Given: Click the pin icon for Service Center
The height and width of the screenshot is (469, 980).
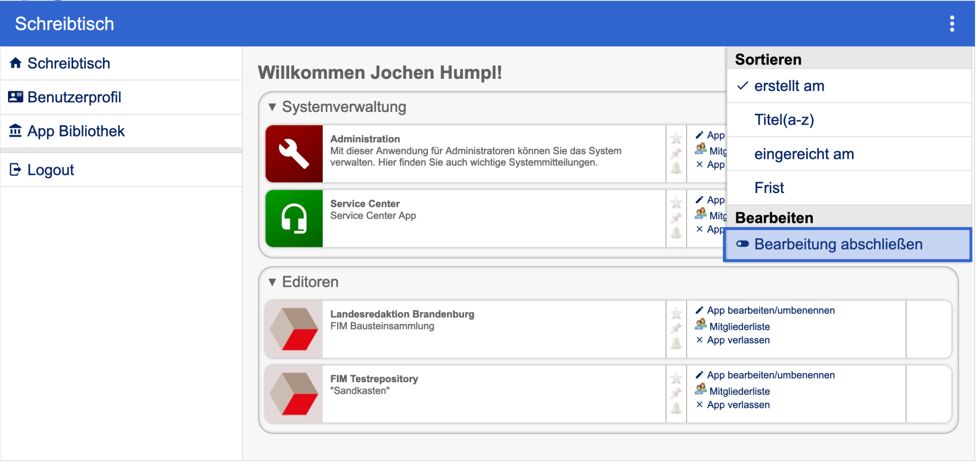Looking at the screenshot, I should (676, 218).
